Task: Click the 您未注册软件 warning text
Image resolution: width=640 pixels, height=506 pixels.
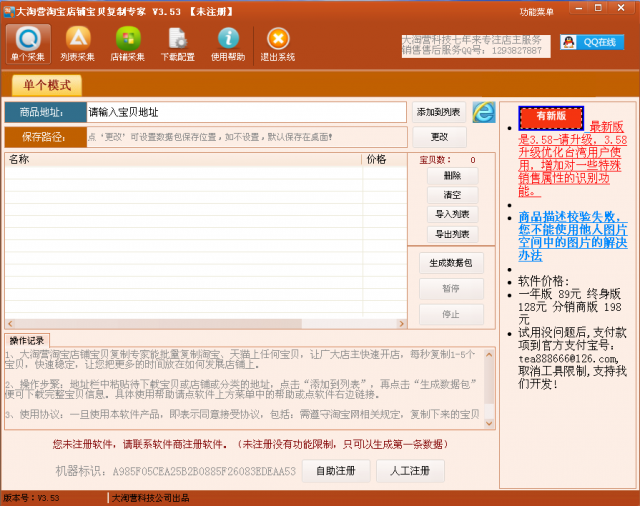Action: click(250, 444)
